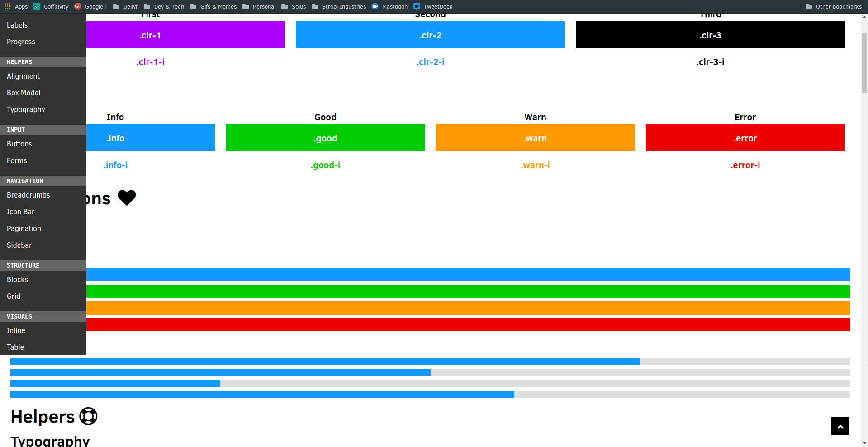Click the second progress bar, half-filled
This screenshot has width=868, height=447.
click(430, 372)
